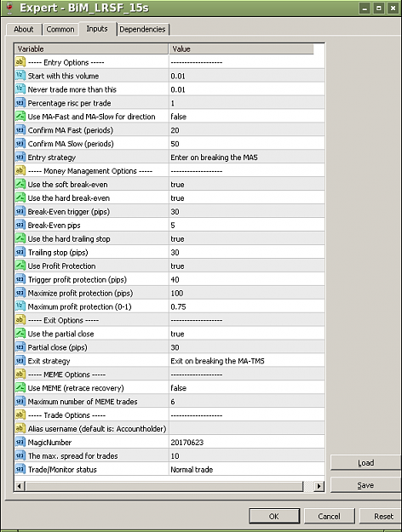Click the Never trade more than this icon

tap(20, 89)
